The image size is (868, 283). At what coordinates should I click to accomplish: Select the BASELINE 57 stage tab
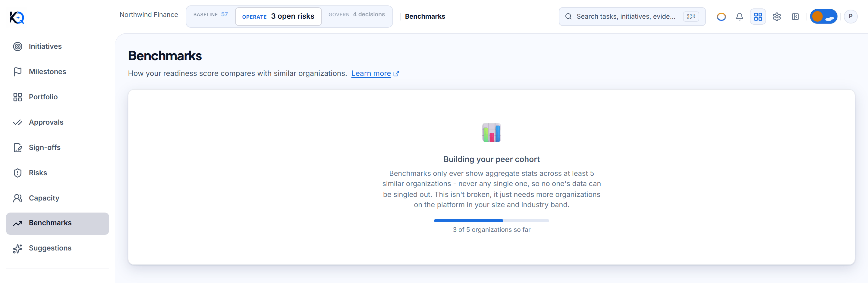[x=211, y=15]
